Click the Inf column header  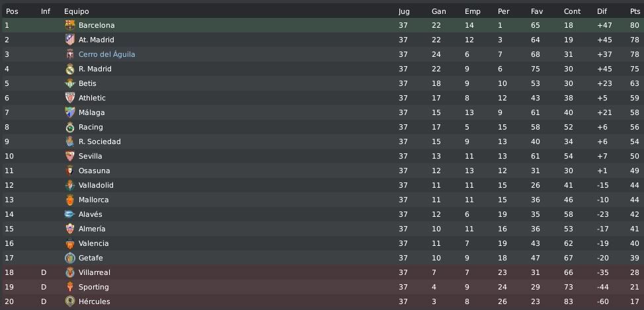[x=46, y=11]
